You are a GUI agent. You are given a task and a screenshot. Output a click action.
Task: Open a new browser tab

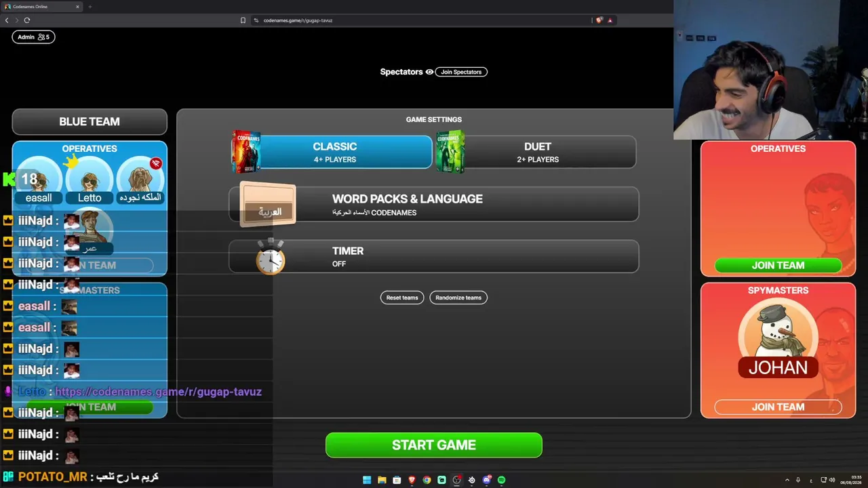coord(90,7)
